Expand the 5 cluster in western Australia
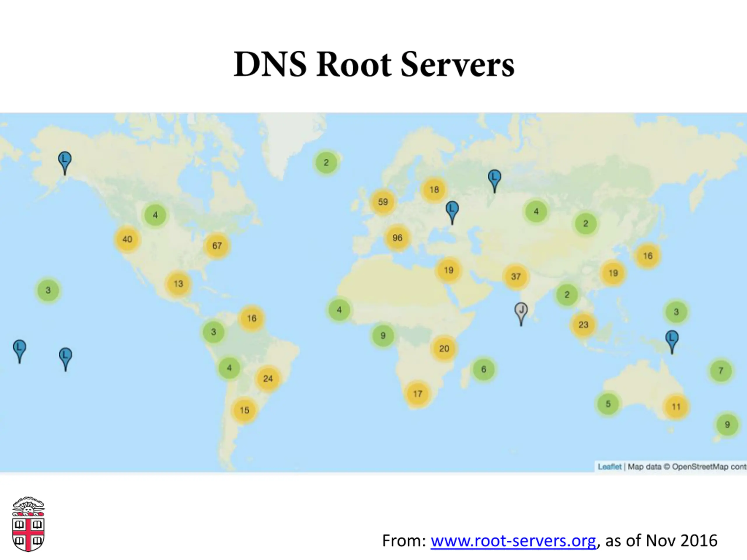 point(608,404)
